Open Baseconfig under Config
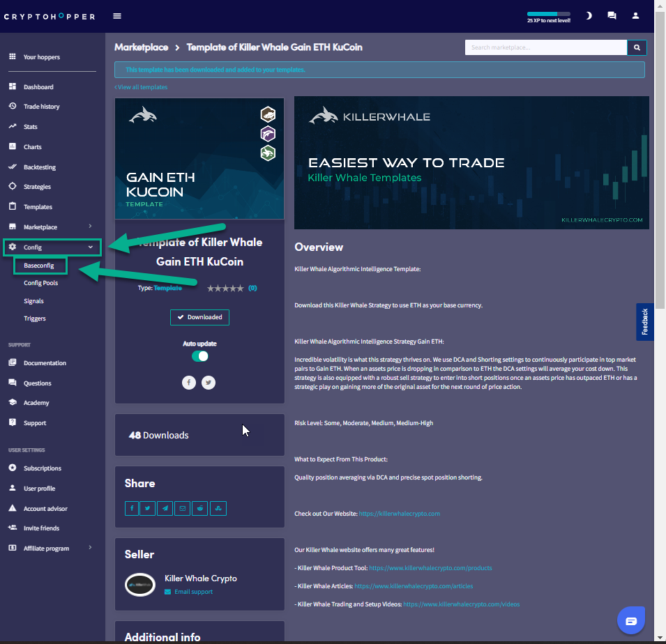666x644 pixels. coord(39,266)
